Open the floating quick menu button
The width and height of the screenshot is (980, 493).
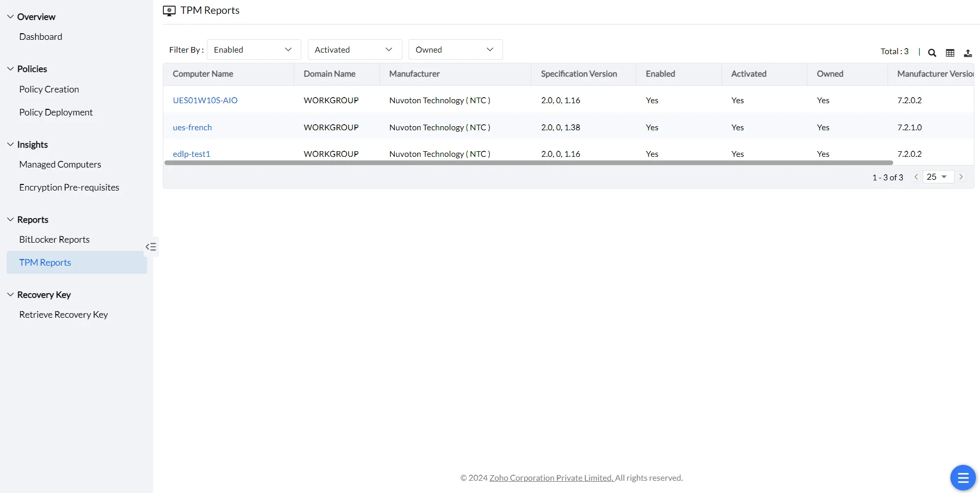tap(963, 478)
